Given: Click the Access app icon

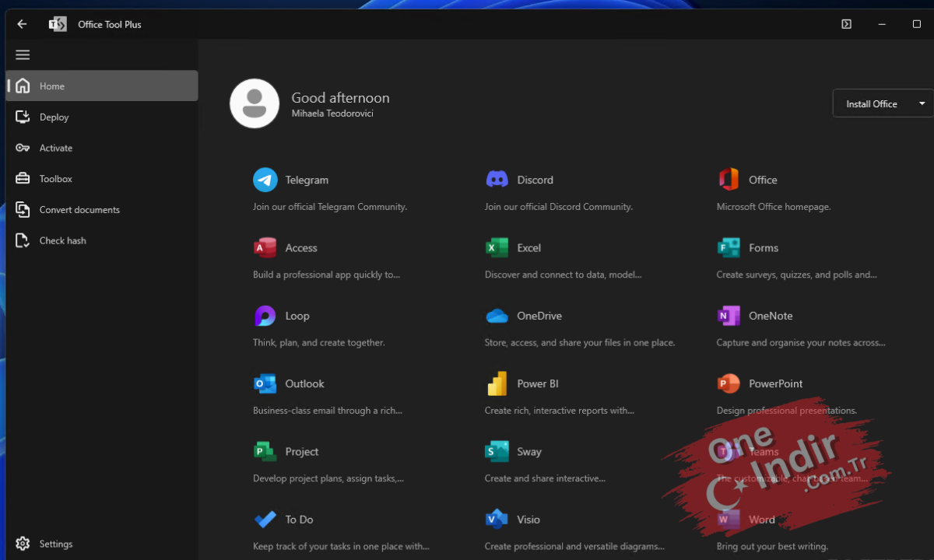Looking at the screenshot, I should pyautogui.click(x=265, y=247).
